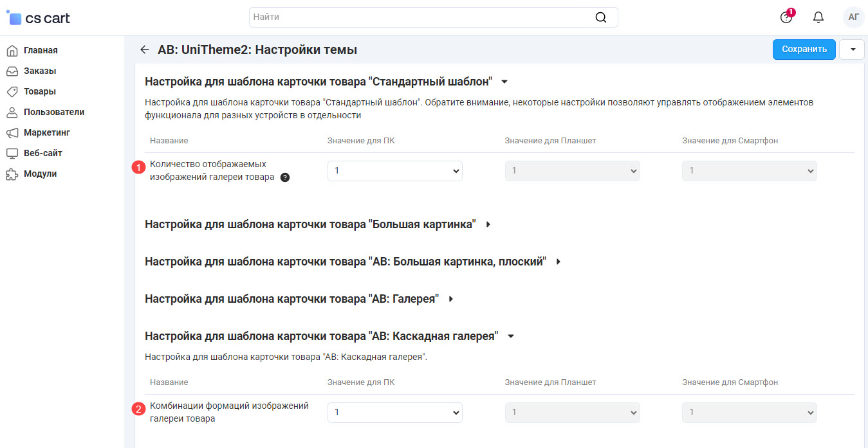Open Заказы in the sidebar

[39, 71]
